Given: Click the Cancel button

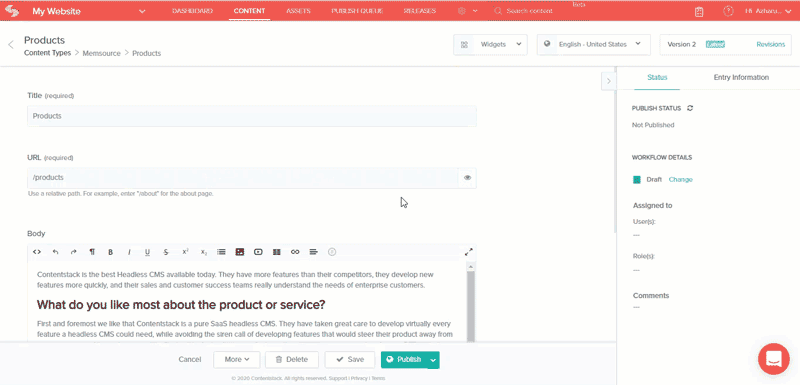Looking at the screenshot, I should pyautogui.click(x=190, y=360).
